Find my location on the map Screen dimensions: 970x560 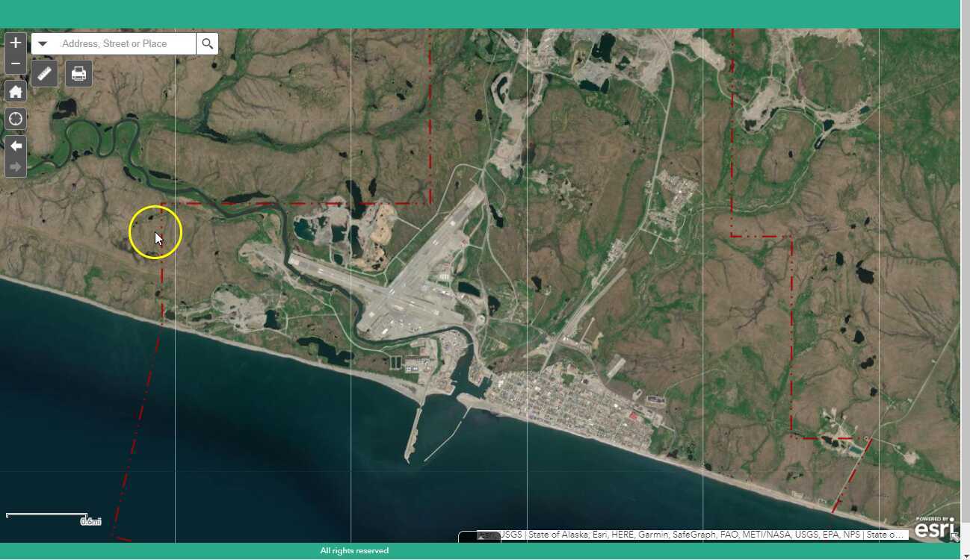[x=16, y=119]
